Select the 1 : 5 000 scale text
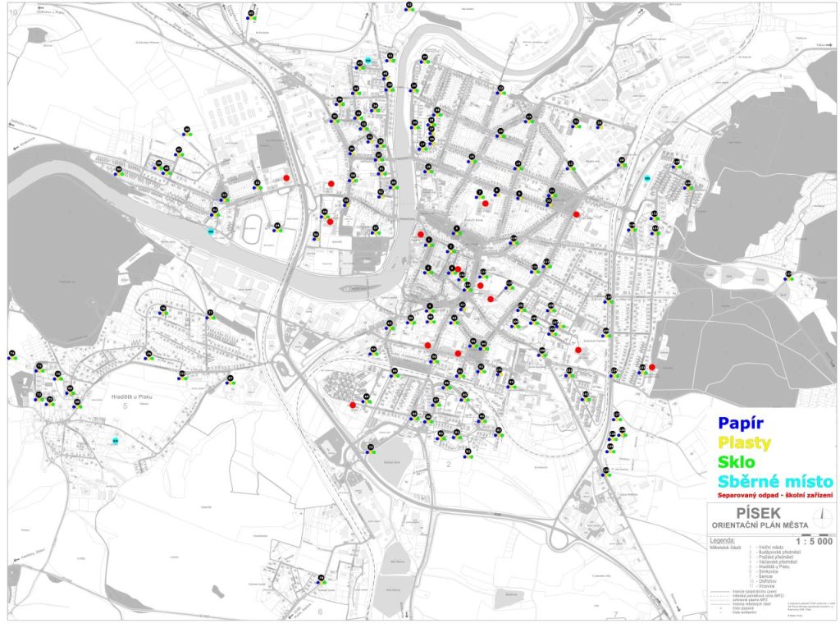The height and width of the screenshot is (628, 840). pyautogui.click(x=814, y=542)
